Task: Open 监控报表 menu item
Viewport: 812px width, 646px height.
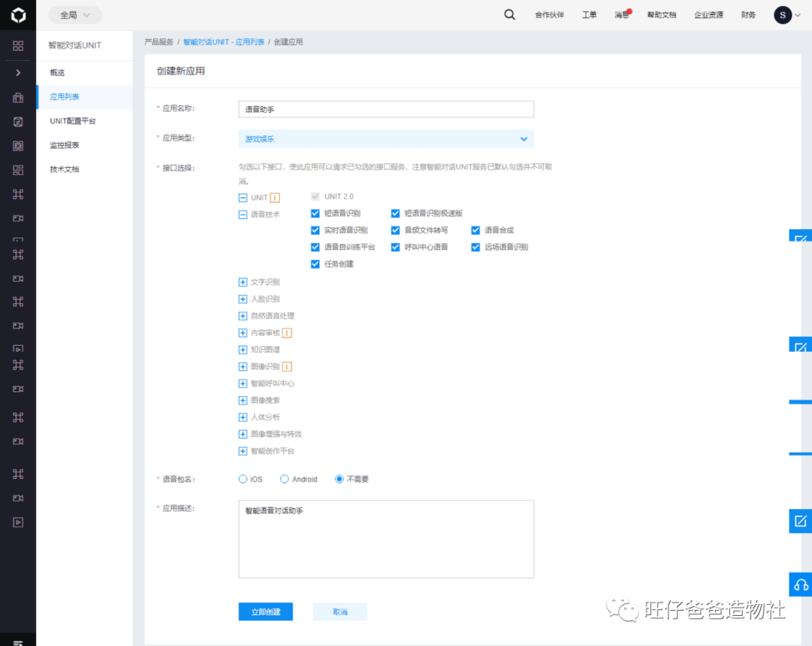Action: pos(84,145)
